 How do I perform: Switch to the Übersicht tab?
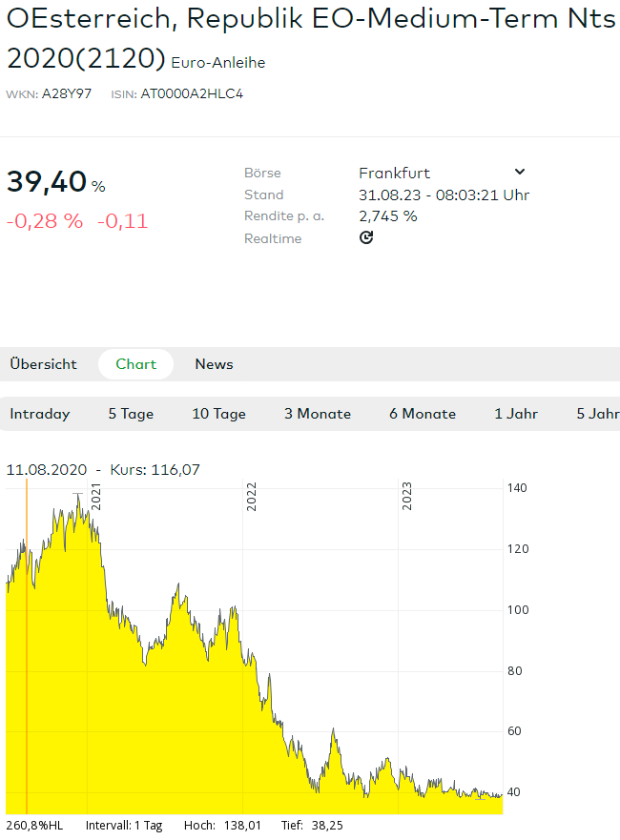pos(43,364)
